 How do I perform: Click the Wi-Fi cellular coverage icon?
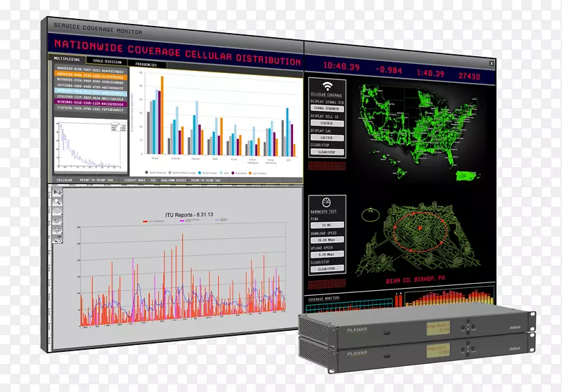click(x=327, y=86)
